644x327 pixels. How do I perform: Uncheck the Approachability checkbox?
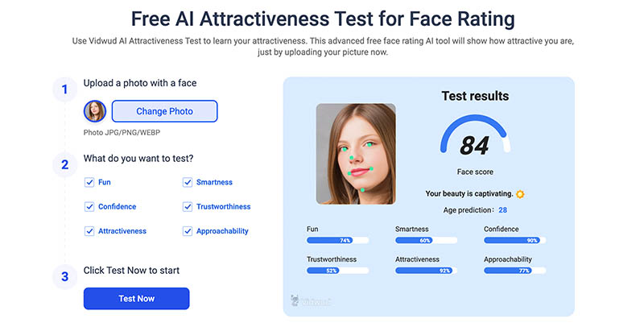[x=188, y=231]
